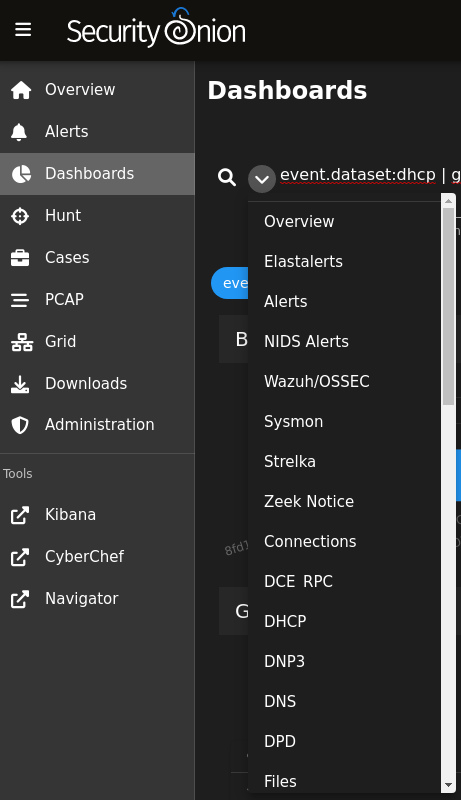Click scrollbar down arrow in dropdown
Image resolution: width=461 pixels, height=800 pixels.
tap(448, 785)
